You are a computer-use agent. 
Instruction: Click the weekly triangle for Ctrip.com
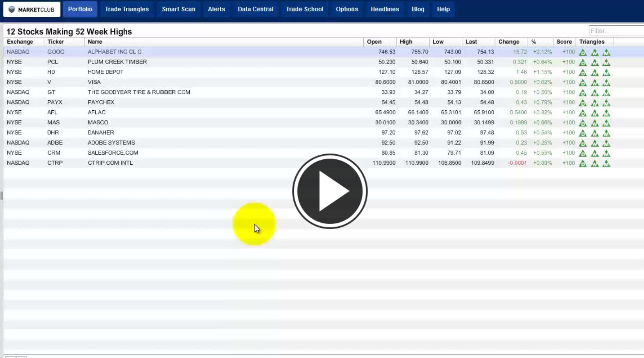point(594,163)
